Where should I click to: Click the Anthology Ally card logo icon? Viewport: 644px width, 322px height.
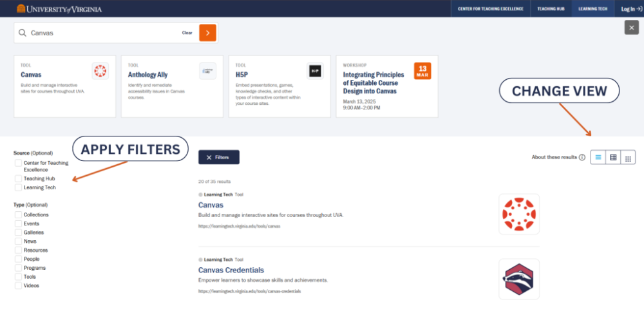pos(208,71)
